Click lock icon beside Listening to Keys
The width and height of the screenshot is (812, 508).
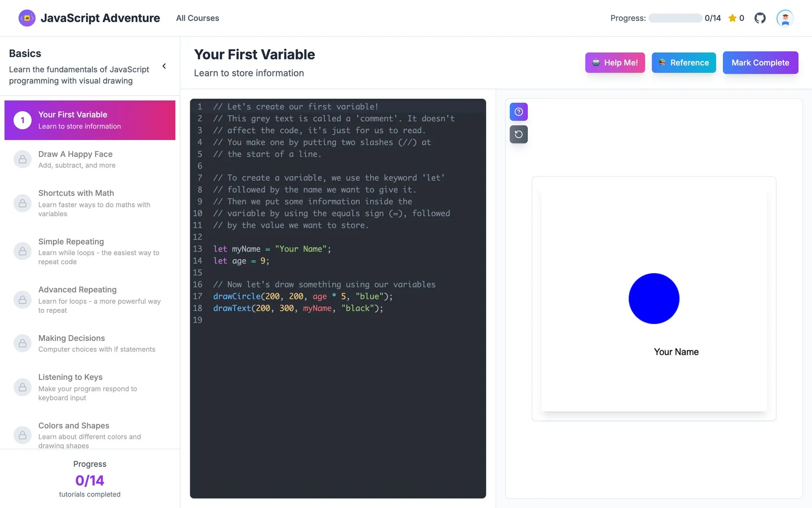tap(23, 387)
